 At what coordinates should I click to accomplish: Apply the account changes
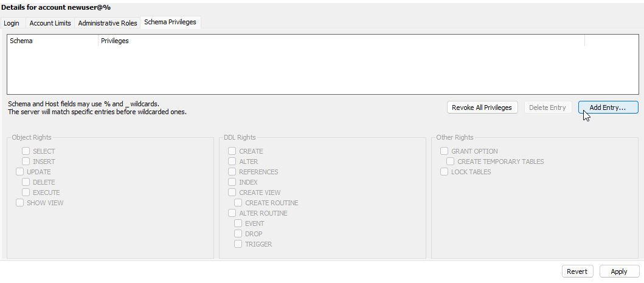coord(619,271)
